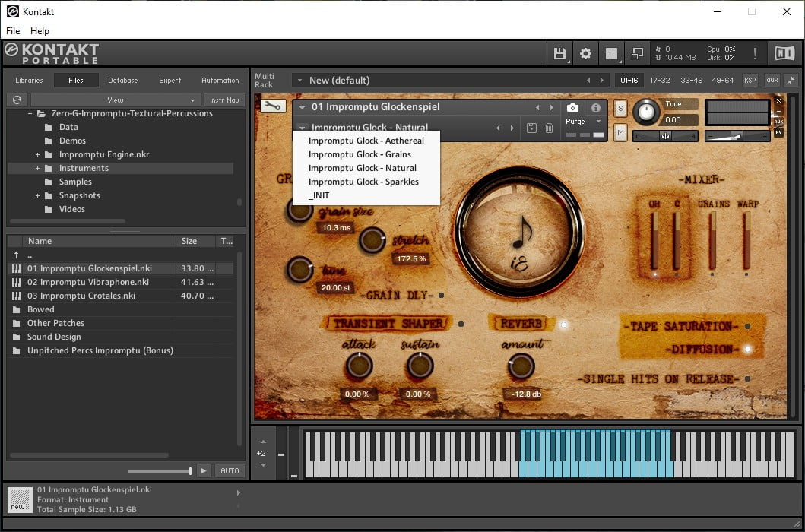Open the Help menu
The height and width of the screenshot is (532, 805).
[40, 31]
